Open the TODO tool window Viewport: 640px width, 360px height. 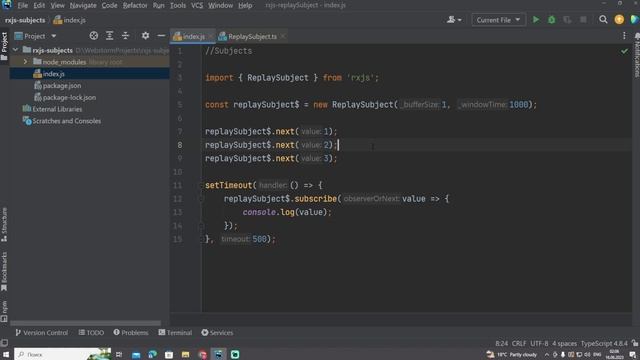[x=91, y=333]
